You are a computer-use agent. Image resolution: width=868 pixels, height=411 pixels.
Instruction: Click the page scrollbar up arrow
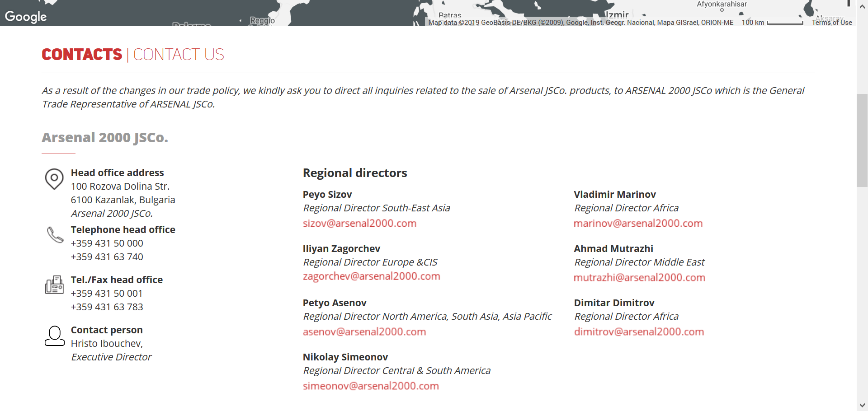click(x=862, y=6)
